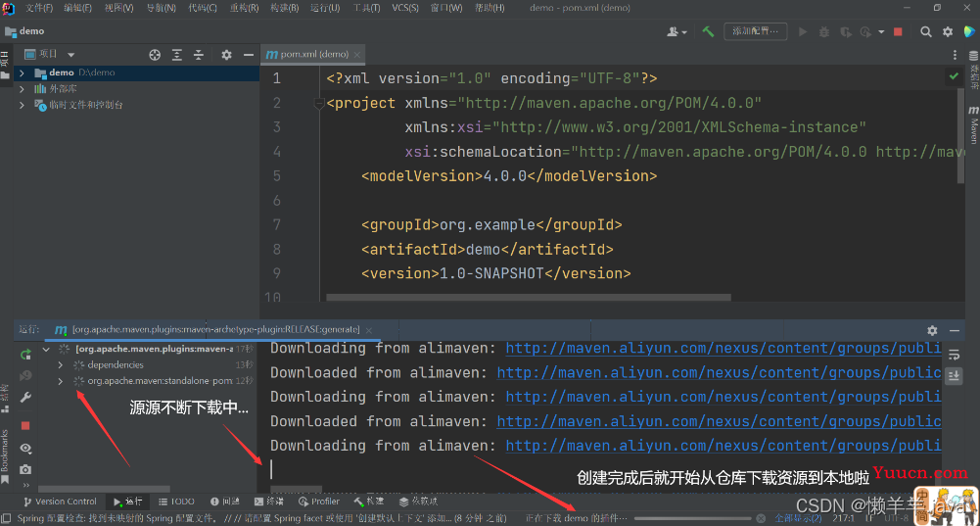Click Collapse All icon in Project panel

tap(199, 55)
